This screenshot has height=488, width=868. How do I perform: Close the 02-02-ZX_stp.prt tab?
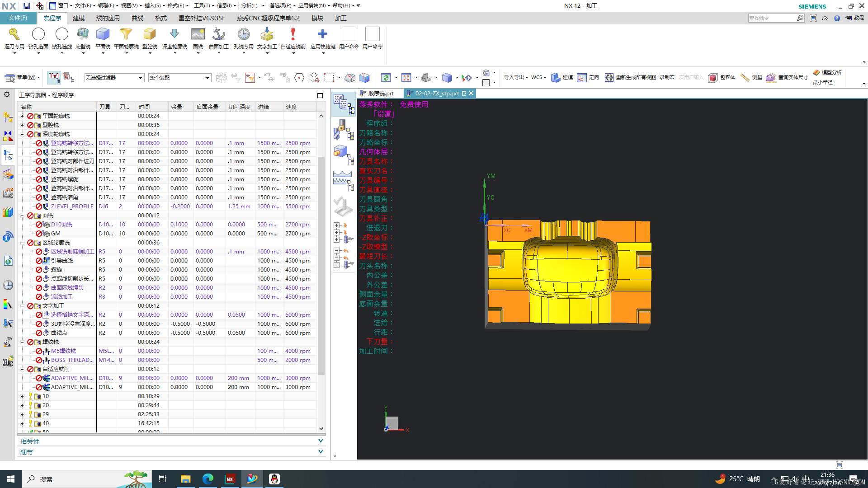point(471,93)
